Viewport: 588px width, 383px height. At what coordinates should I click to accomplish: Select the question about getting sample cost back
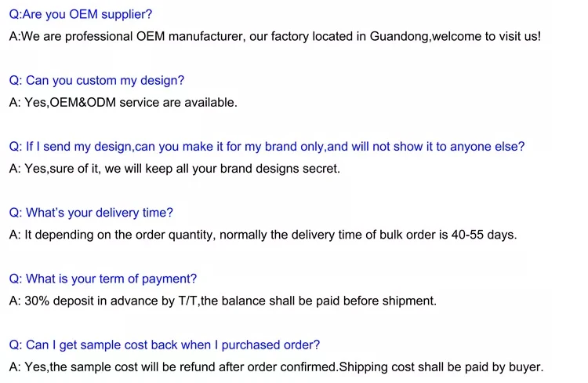coord(164,345)
